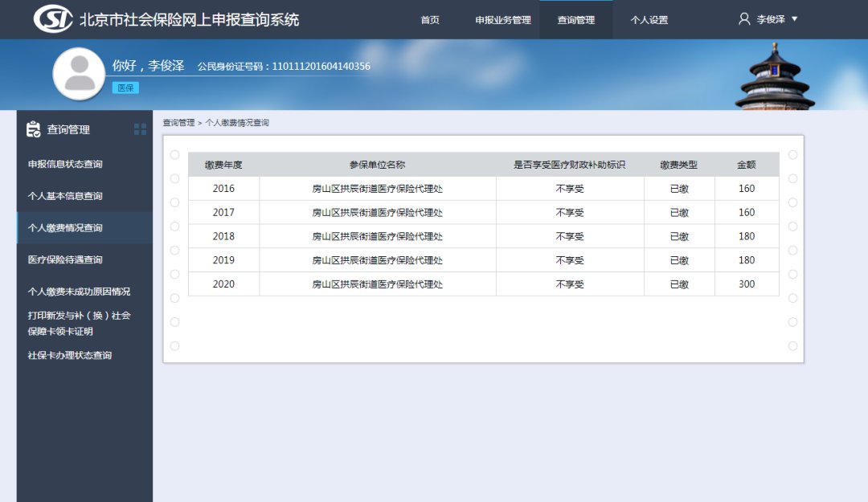Click the clipboard icon next to 查询管理
The image size is (868, 502).
point(33,129)
